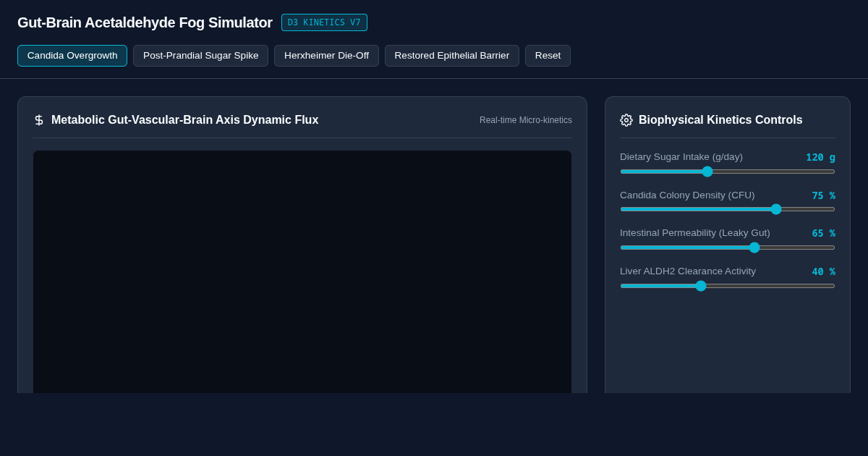
Task: Click the '75 %' colony density value
Action: [x=823, y=195]
